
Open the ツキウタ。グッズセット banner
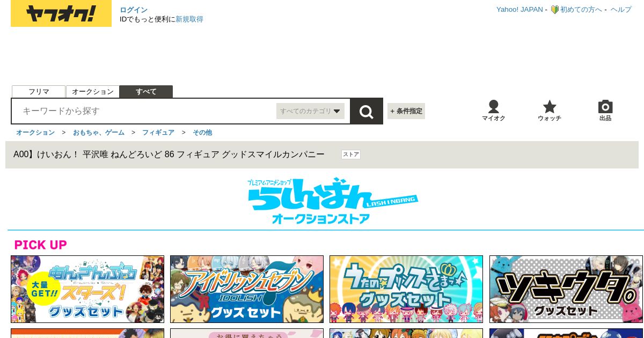566,289
